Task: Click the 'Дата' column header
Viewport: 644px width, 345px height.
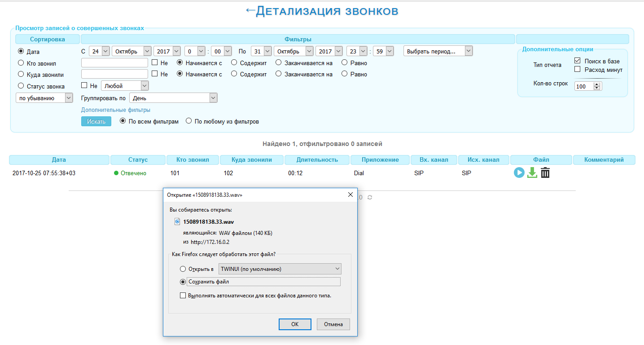Action: [x=59, y=160]
